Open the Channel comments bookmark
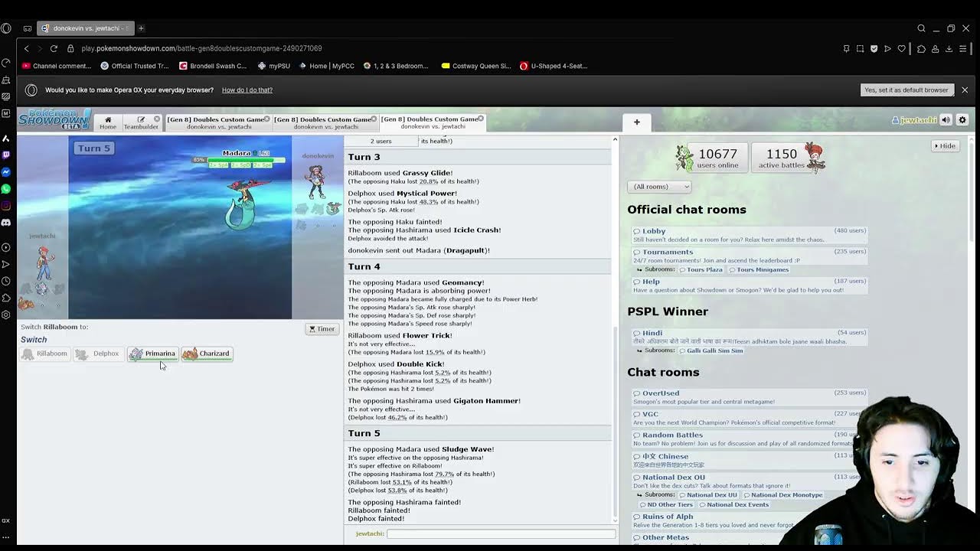This screenshot has width=980, height=551. pyautogui.click(x=57, y=66)
